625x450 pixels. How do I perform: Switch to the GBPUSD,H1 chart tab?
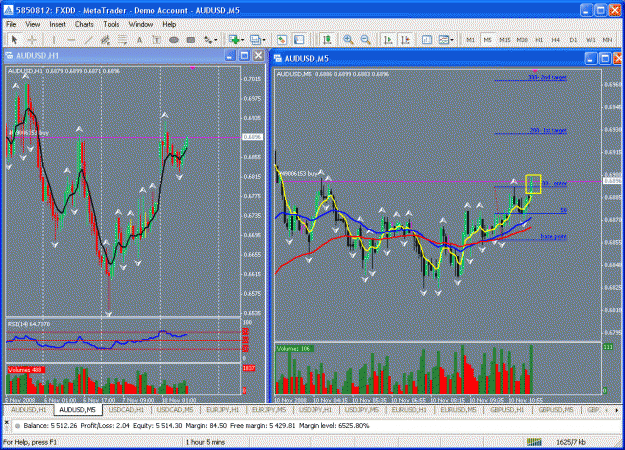[507, 409]
